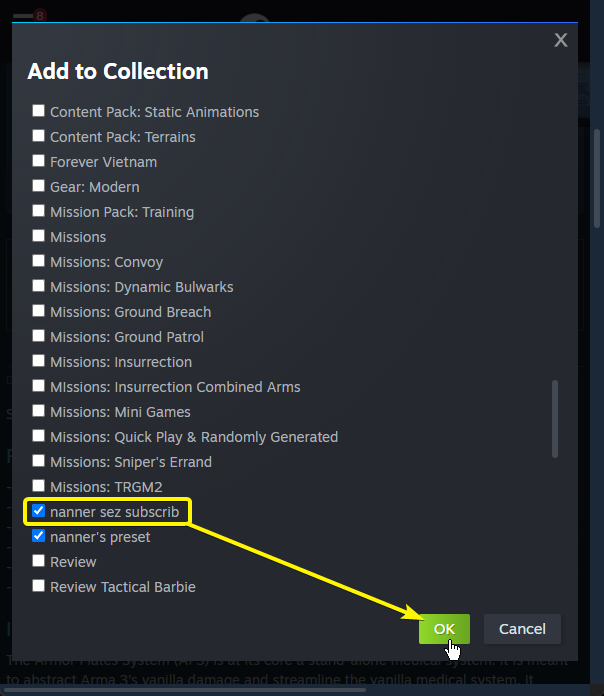The image size is (604, 696).
Task: Enable Missions: Dynamic Bulwarks collection
Action: 39,287
